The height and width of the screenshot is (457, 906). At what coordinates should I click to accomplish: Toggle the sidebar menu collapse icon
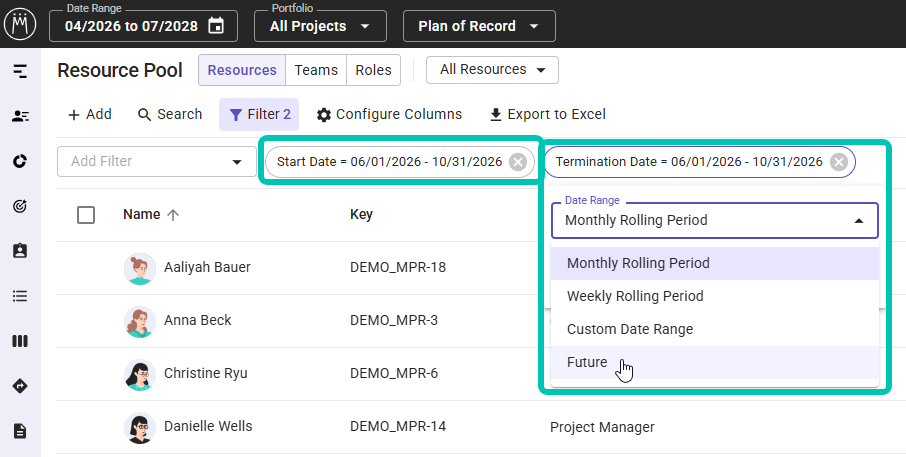(x=20, y=71)
